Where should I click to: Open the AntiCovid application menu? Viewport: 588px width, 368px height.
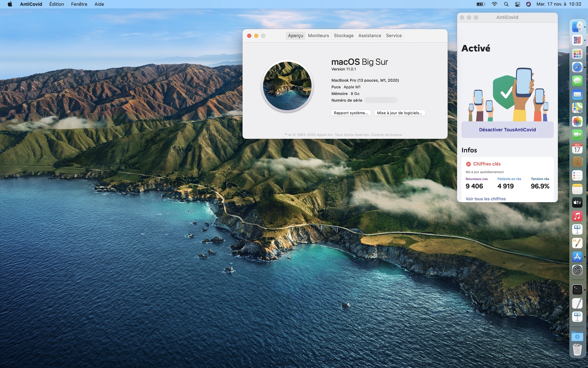(31, 4)
